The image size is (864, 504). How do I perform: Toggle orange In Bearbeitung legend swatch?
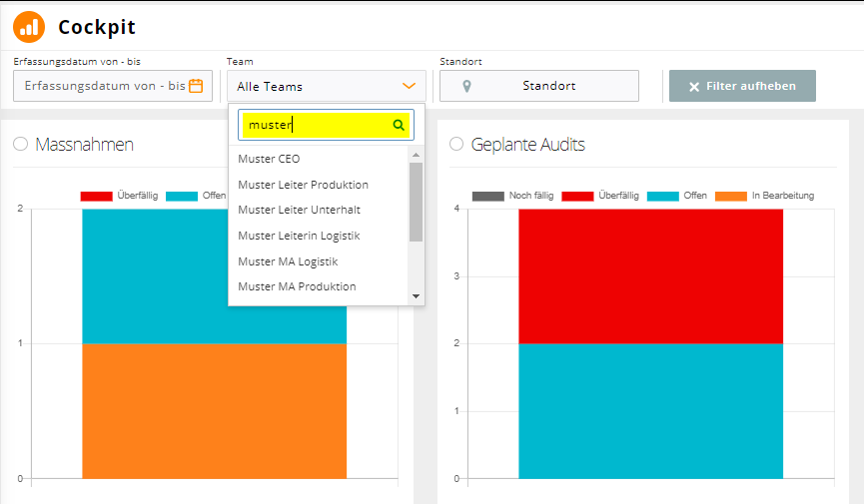point(731,196)
